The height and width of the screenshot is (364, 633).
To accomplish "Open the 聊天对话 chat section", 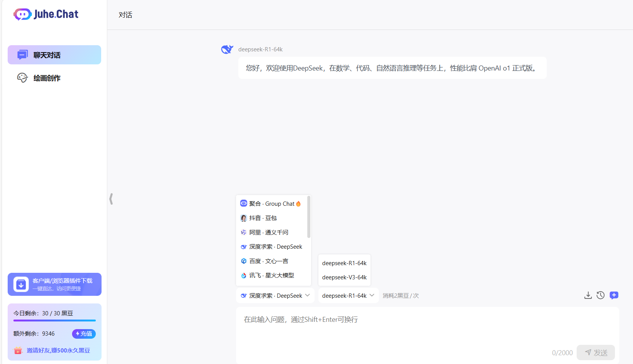I will tap(54, 55).
